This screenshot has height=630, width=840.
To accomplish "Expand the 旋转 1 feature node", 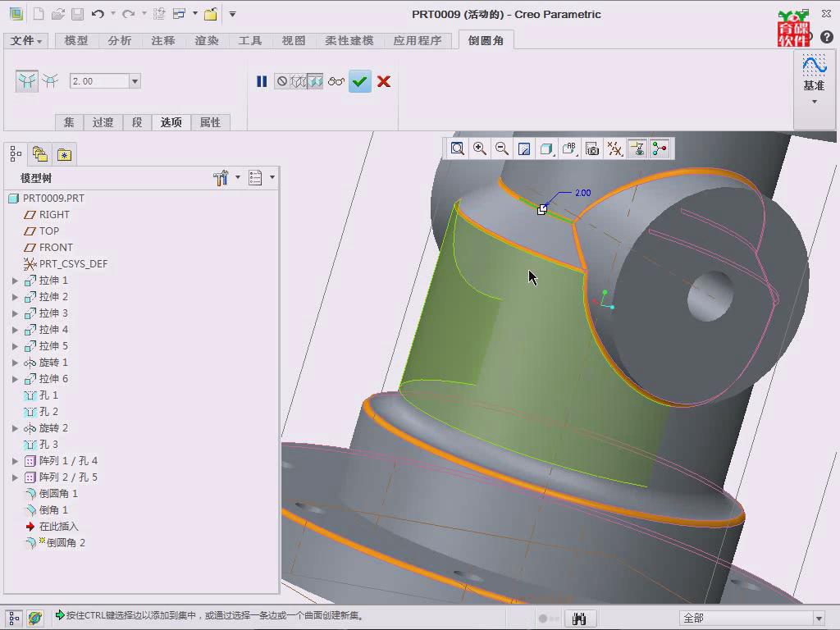I will [15, 363].
